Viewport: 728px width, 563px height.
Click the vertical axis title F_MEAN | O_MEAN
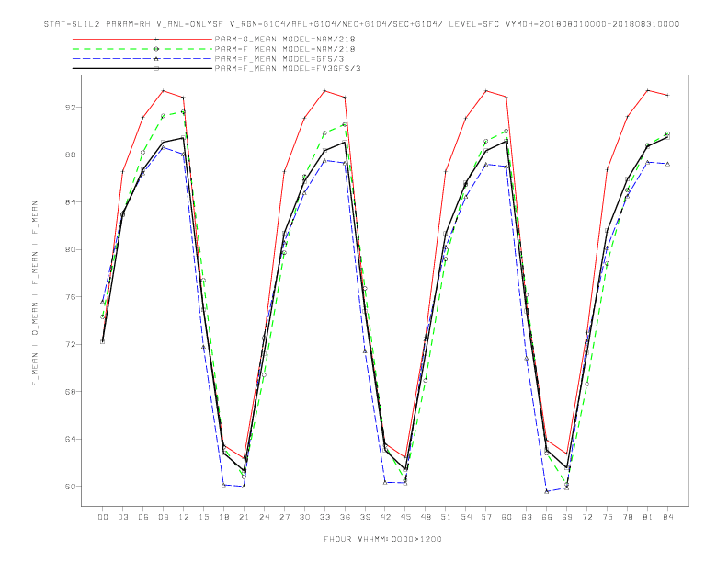35,293
